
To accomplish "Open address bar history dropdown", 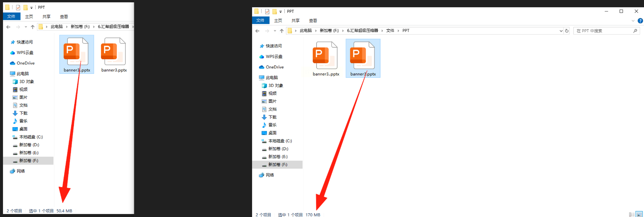I will (561, 31).
